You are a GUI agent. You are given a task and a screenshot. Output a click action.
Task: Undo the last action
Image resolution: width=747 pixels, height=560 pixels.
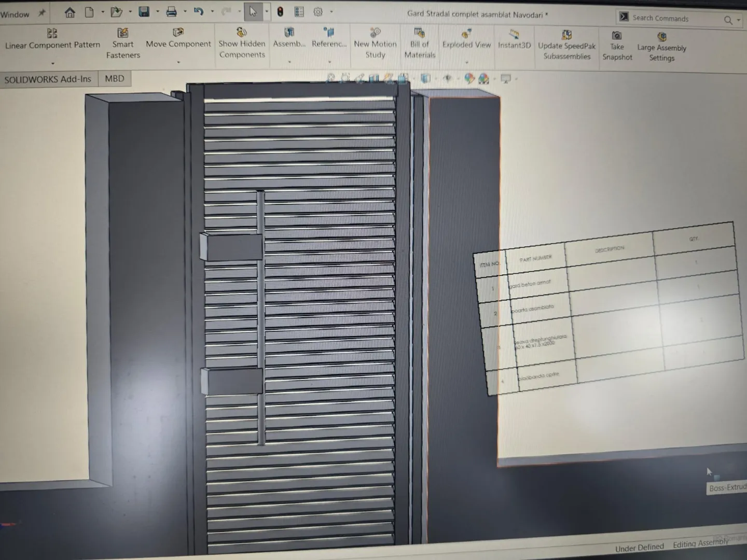199,12
